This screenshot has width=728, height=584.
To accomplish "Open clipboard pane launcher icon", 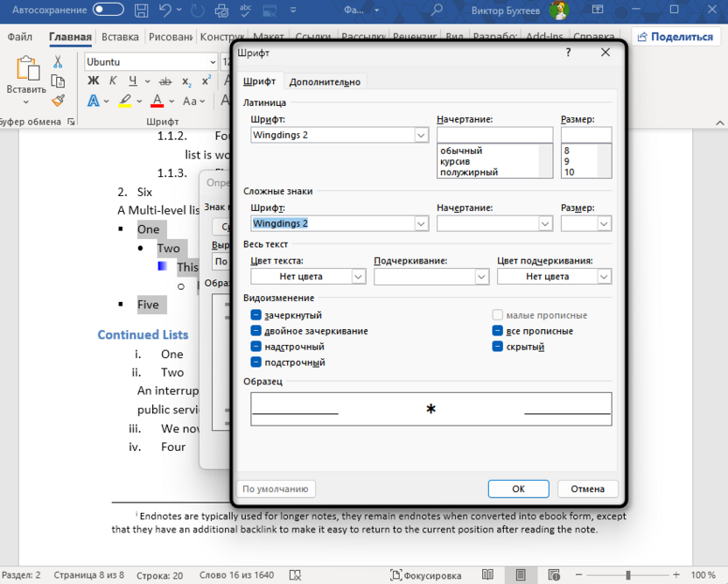I will 71,122.
